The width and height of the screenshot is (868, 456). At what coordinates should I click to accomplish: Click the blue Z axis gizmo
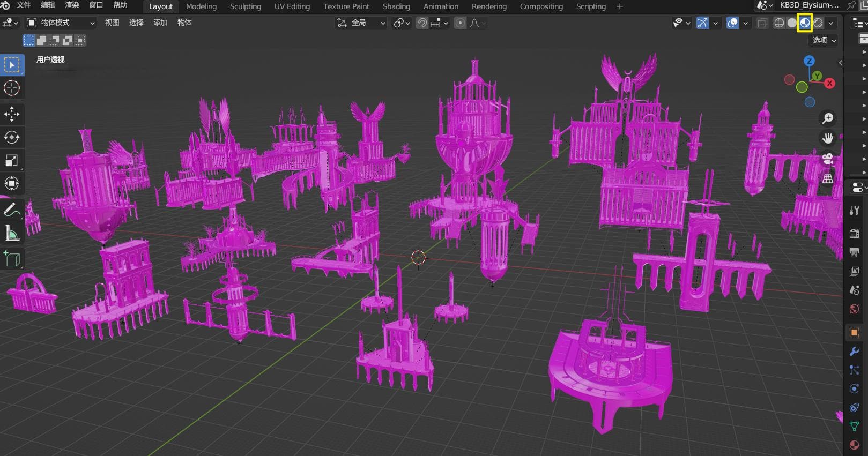click(x=809, y=61)
